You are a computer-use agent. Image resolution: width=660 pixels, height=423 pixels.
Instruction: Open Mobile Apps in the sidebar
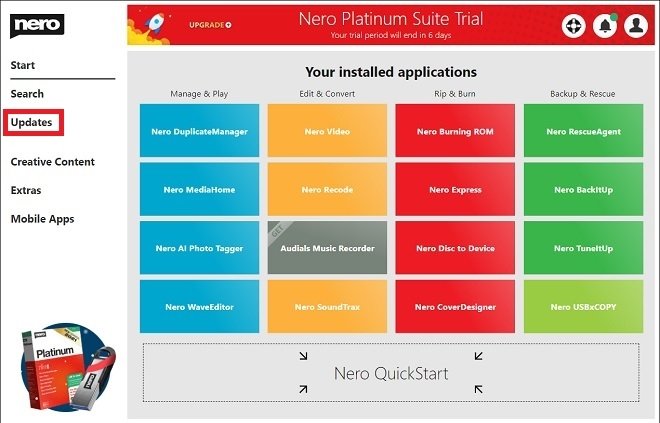43,219
